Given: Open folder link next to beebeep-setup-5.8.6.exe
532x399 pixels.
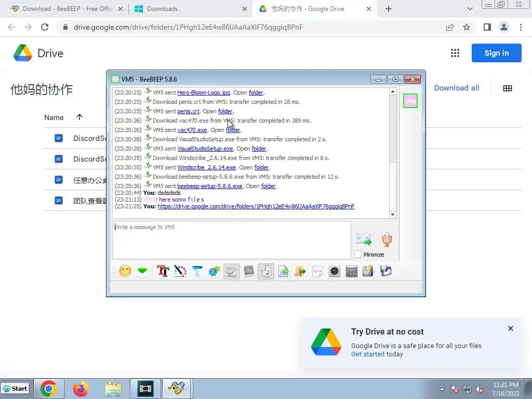Looking at the screenshot, I should (x=269, y=186).
